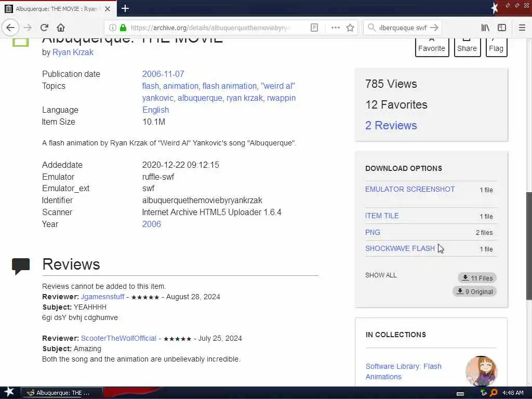Open the 'ryan krzak' topic link
Image resolution: width=532 pixels, height=399 pixels.
[x=245, y=98]
